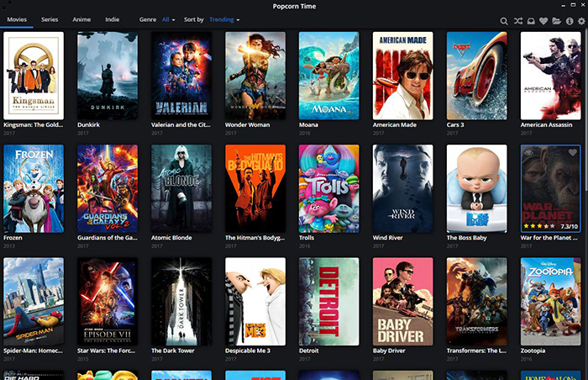Toggle fullscreen arrows icon at top-left corner

point(7,4)
